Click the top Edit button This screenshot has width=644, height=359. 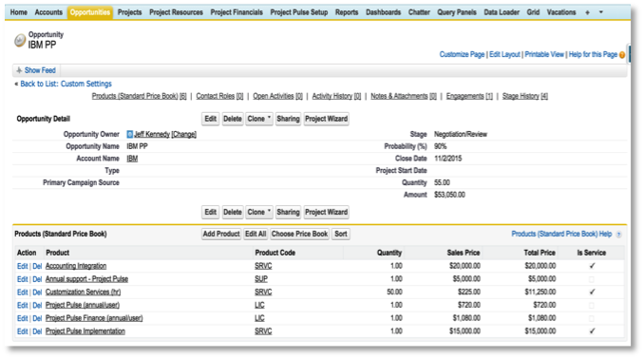[211, 119]
